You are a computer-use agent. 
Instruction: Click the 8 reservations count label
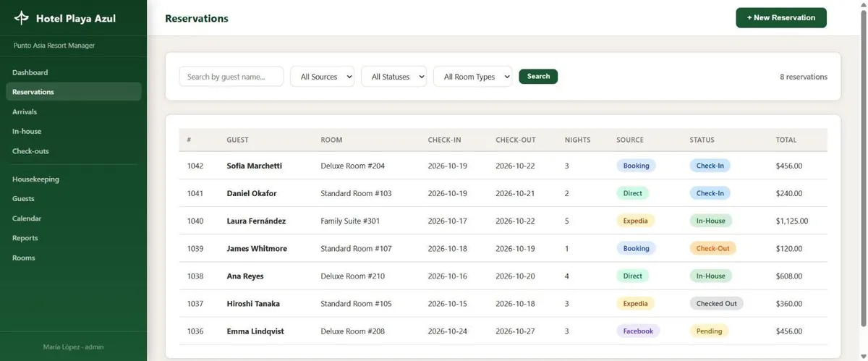click(x=804, y=77)
